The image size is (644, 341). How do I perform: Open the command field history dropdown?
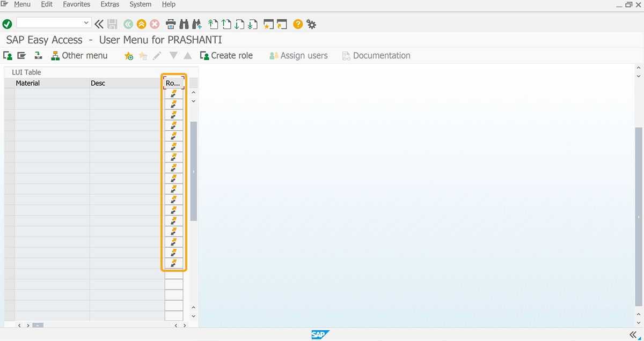point(86,23)
